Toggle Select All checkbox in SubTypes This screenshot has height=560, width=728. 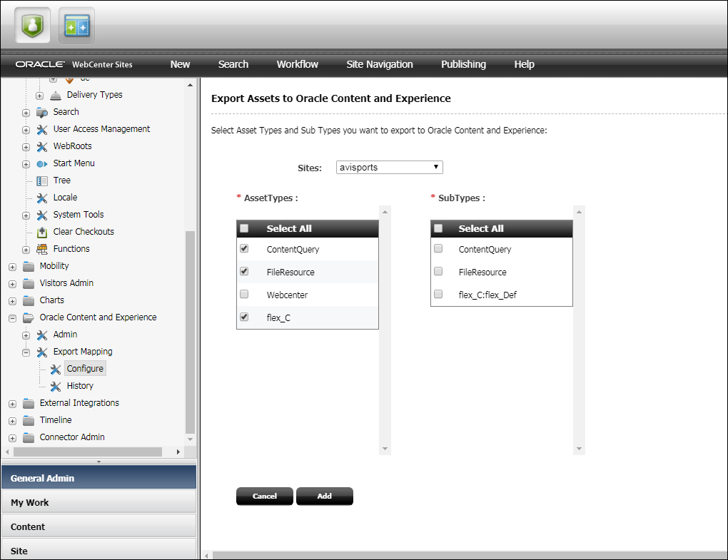tap(438, 228)
